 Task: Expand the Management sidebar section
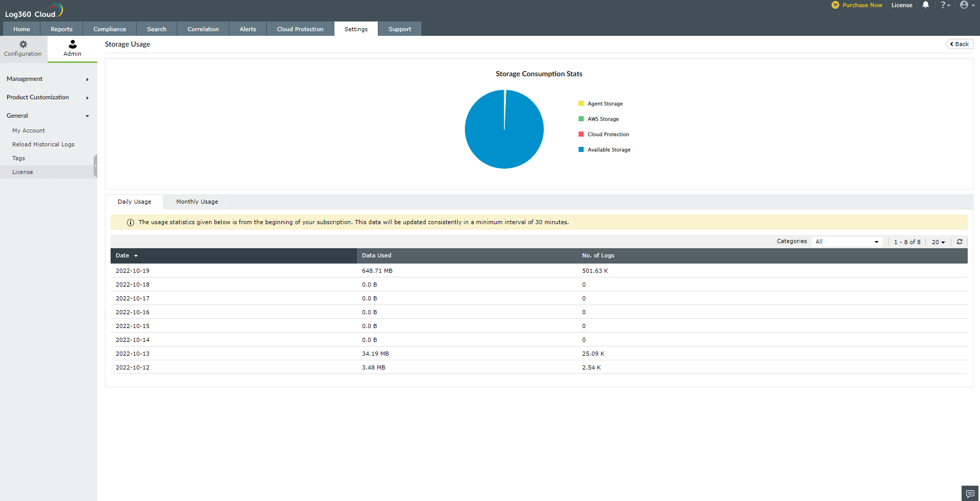(x=48, y=79)
